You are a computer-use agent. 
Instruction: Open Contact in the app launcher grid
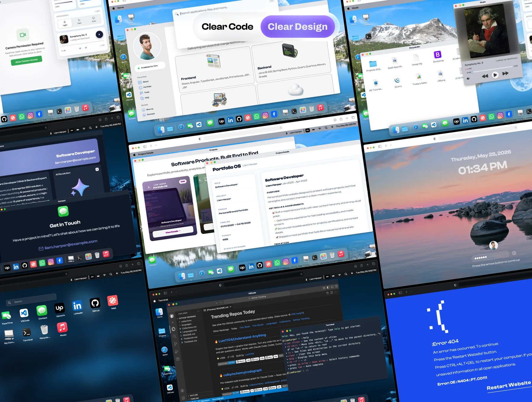click(42, 311)
